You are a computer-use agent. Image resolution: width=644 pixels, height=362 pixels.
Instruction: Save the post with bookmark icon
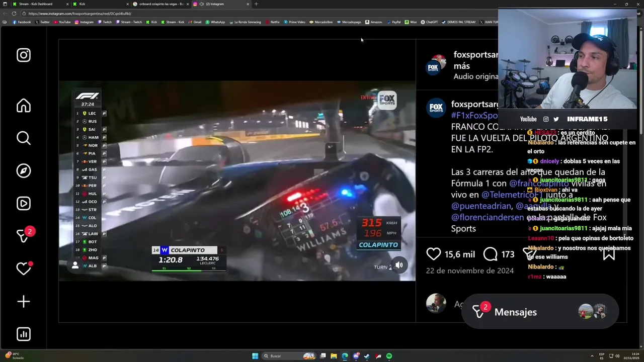(609, 254)
